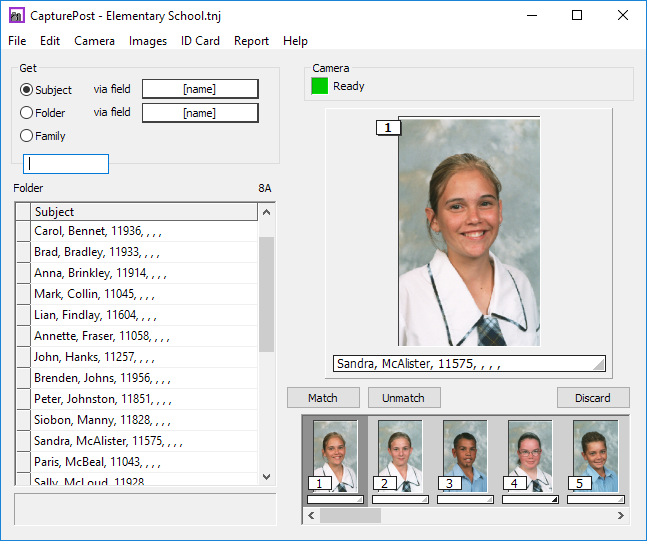Select Siobon, Manny, 11828 row
This screenshot has height=541, width=647.
[144, 420]
